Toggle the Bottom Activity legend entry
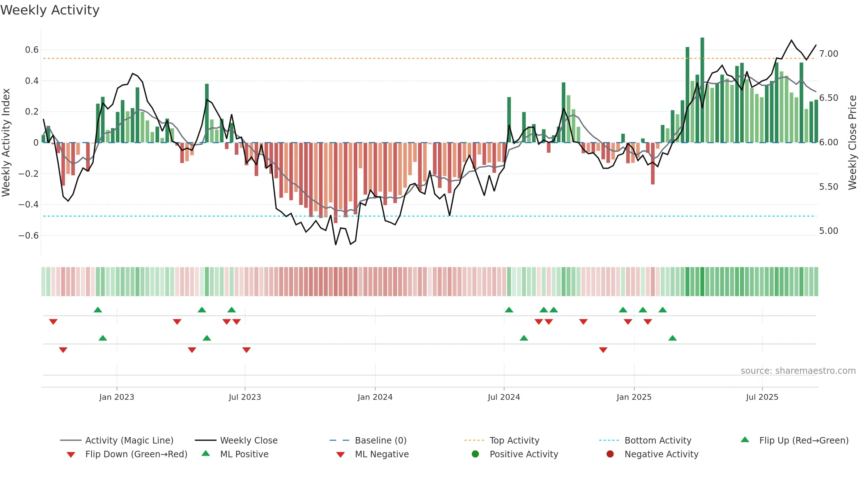 (x=645, y=440)
